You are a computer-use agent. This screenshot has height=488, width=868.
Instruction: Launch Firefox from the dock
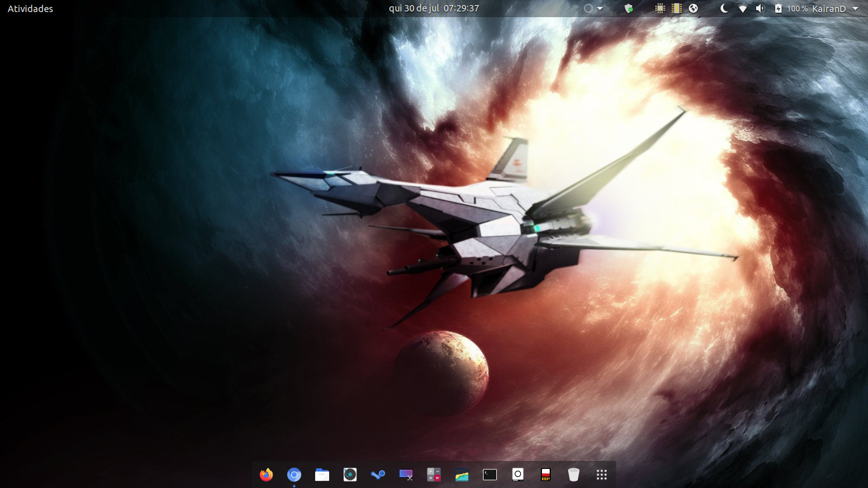[266, 475]
